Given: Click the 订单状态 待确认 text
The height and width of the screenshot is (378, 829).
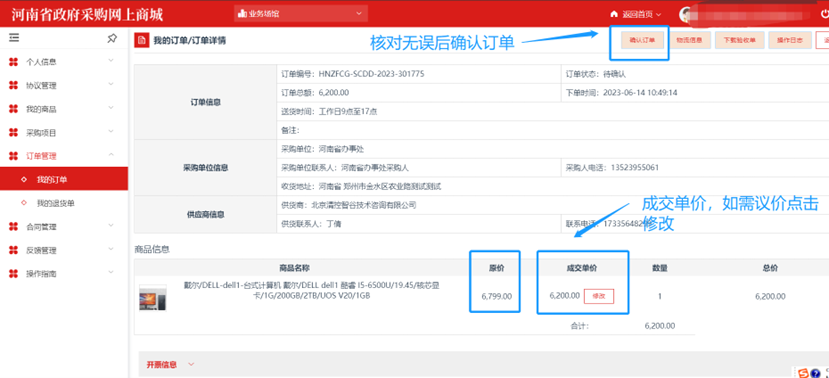Looking at the screenshot, I should [x=596, y=74].
